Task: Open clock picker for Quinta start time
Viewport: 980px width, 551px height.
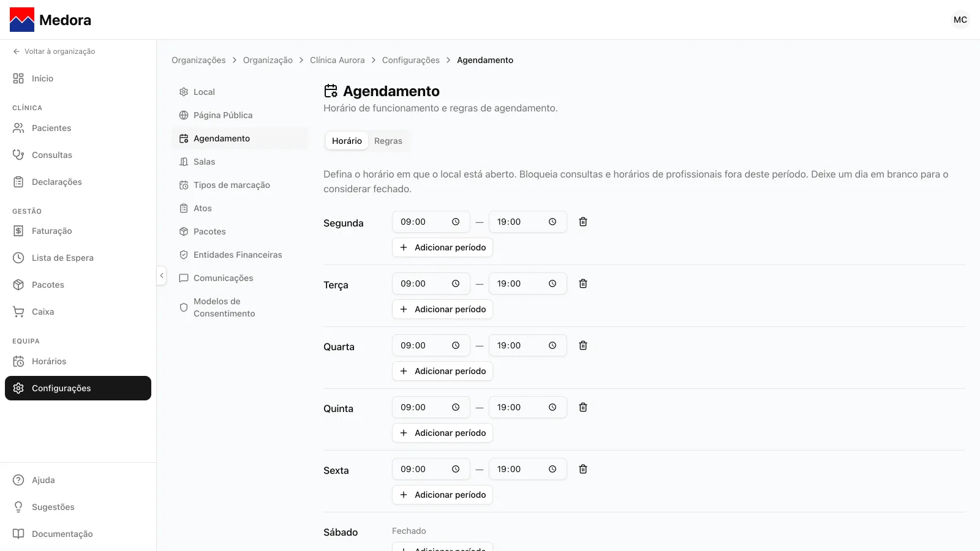Action: coord(456,407)
